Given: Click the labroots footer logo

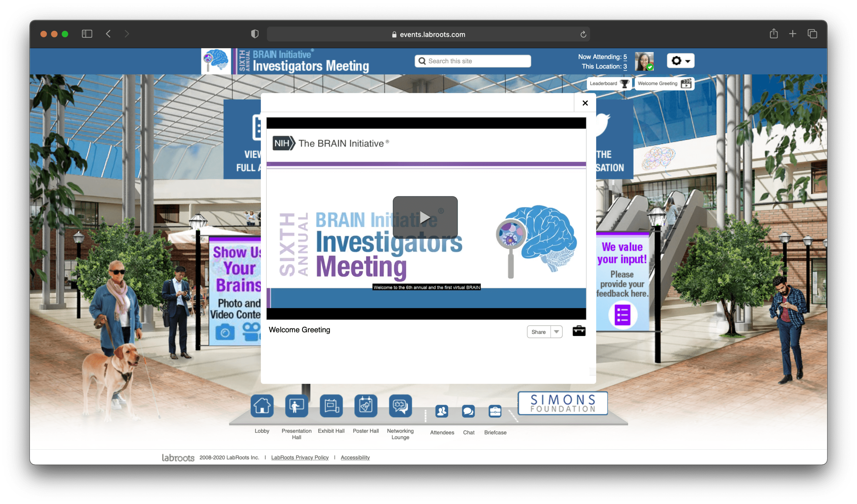Looking at the screenshot, I should (x=178, y=458).
